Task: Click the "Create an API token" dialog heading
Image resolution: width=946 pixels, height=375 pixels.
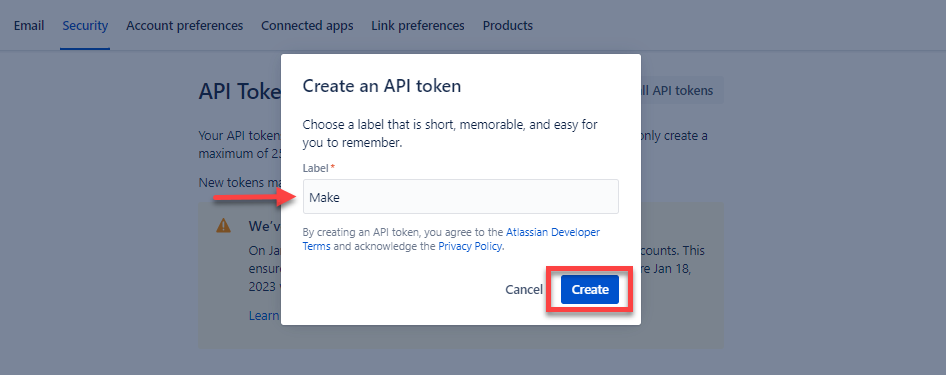Action: click(382, 86)
